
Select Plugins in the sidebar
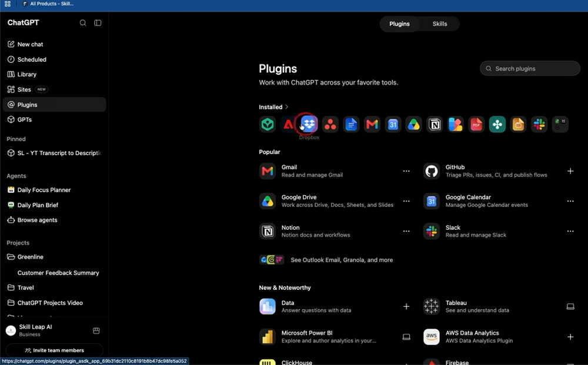click(54, 105)
